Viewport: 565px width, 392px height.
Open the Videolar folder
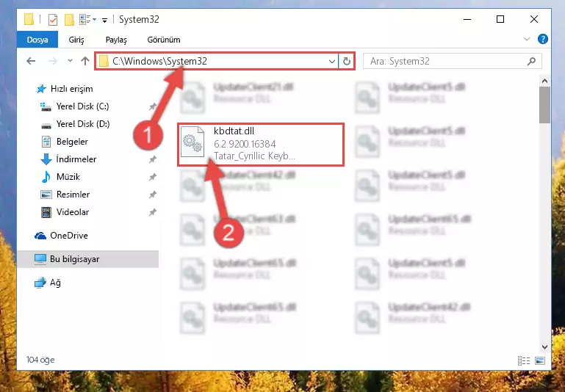pos(73,212)
